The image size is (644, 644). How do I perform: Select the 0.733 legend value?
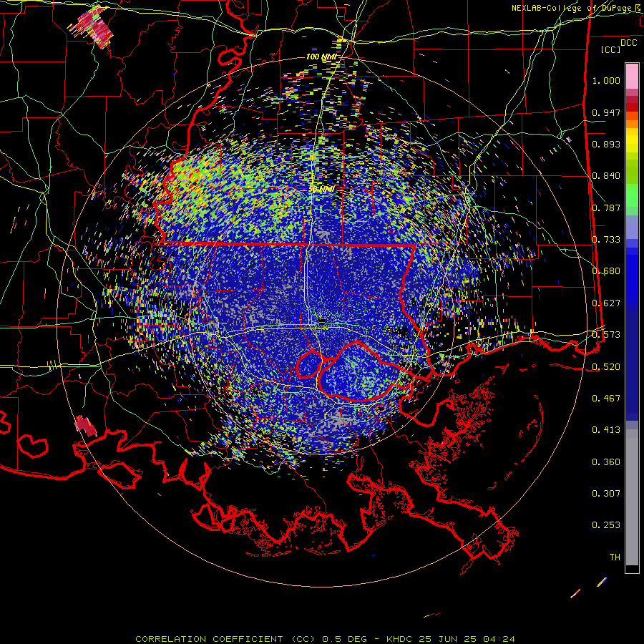(606, 240)
